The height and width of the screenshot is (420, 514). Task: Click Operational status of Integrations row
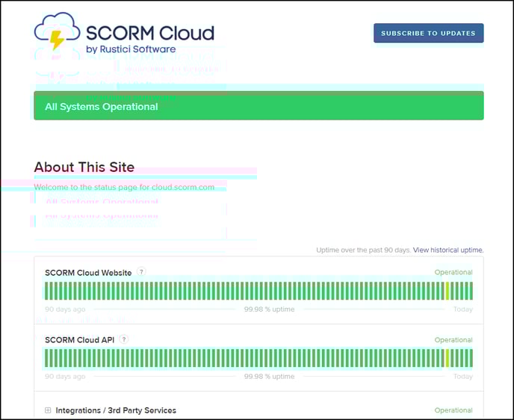coord(453,410)
